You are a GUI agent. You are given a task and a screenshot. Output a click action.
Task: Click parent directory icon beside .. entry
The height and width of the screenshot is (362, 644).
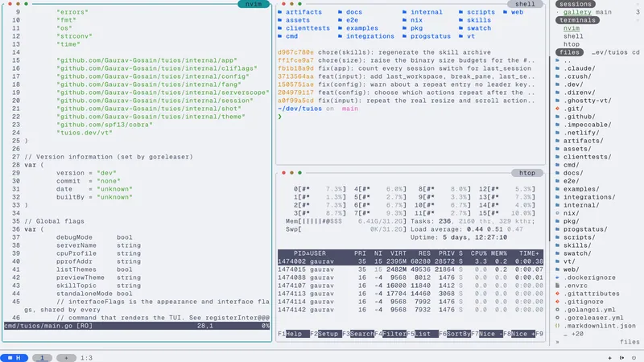pos(557,60)
